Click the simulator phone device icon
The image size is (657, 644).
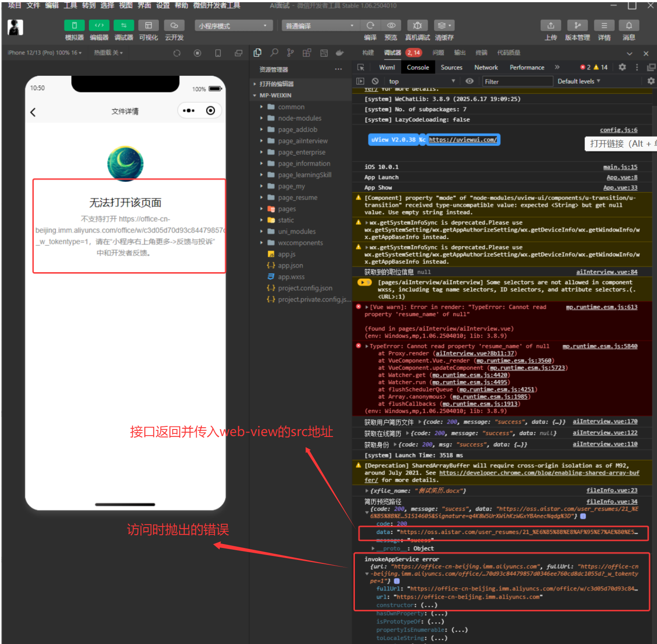[x=218, y=53]
